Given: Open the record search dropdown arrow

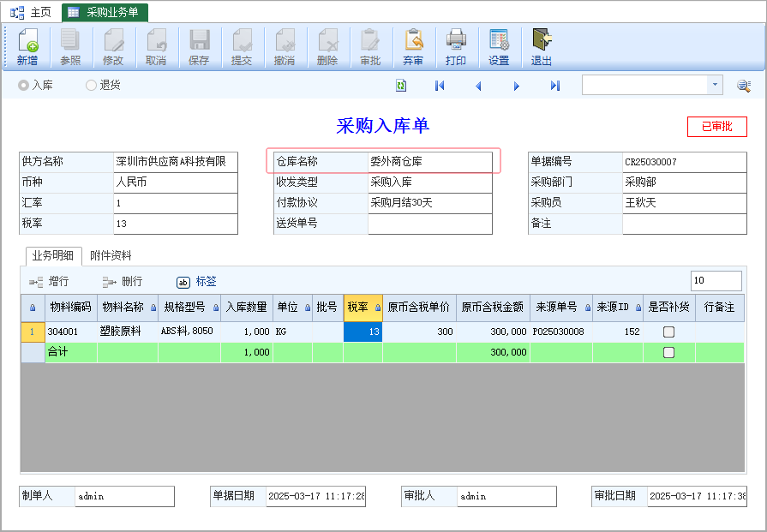Looking at the screenshot, I should pos(715,85).
